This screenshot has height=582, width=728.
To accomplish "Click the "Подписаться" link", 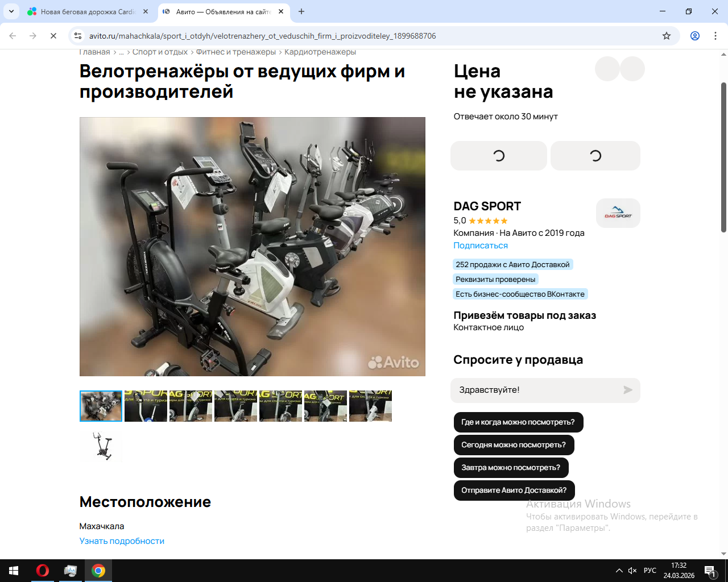I will (480, 246).
